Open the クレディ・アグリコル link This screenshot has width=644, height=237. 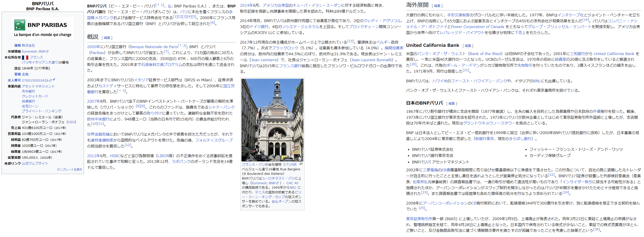click(382, 21)
